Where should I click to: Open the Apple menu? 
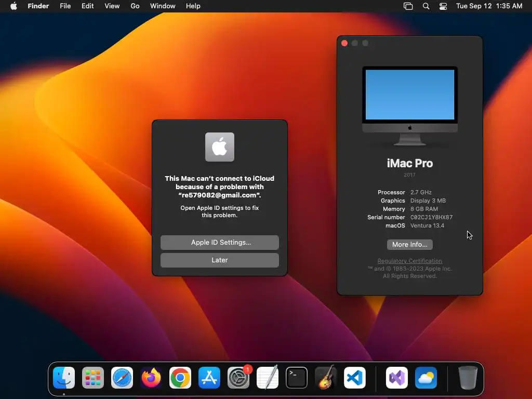point(14,6)
